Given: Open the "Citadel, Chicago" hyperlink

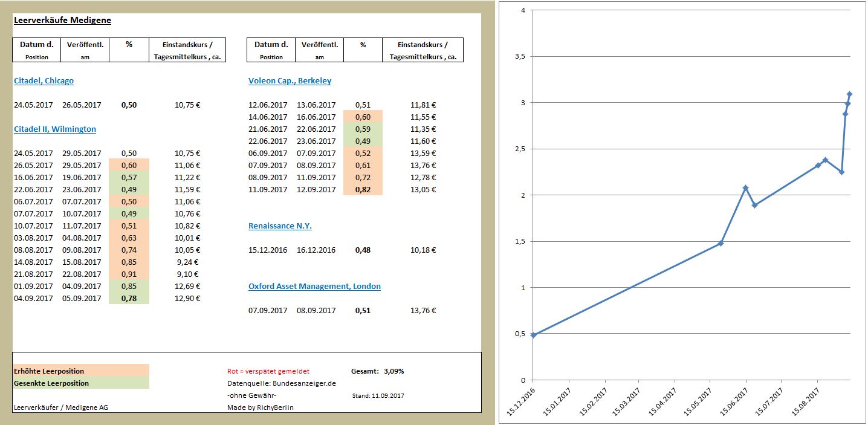Looking at the screenshot, I should [x=43, y=80].
